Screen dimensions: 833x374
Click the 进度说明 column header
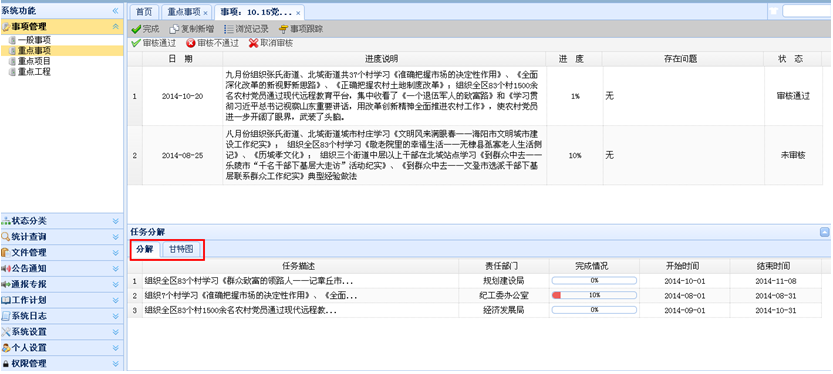click(x=384, y=59)
